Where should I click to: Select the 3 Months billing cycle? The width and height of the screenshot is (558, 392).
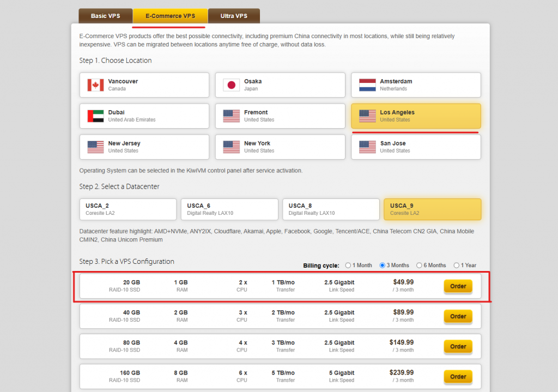[x=383, y=266]
